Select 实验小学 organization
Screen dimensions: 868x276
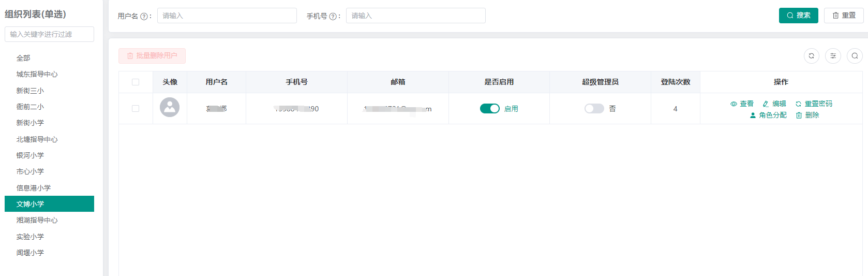49,237
